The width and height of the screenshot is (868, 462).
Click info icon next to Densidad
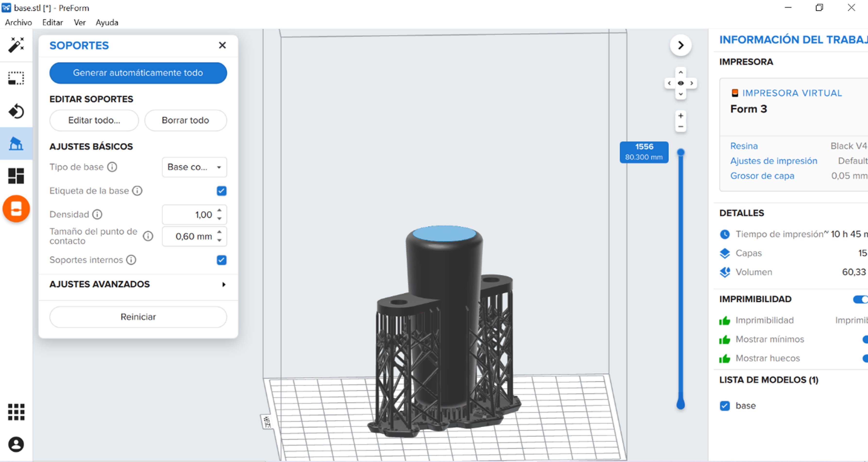[97, 215]
